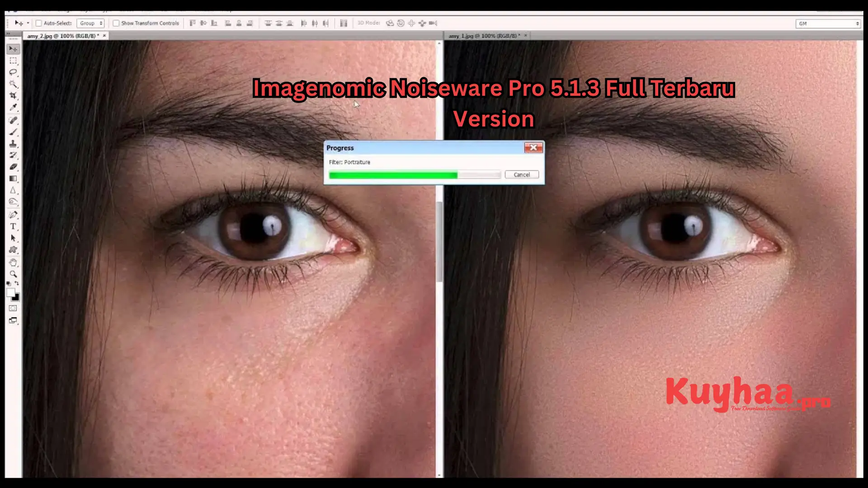Select the Type tool

pyautogui.click(x=13, y=227)
